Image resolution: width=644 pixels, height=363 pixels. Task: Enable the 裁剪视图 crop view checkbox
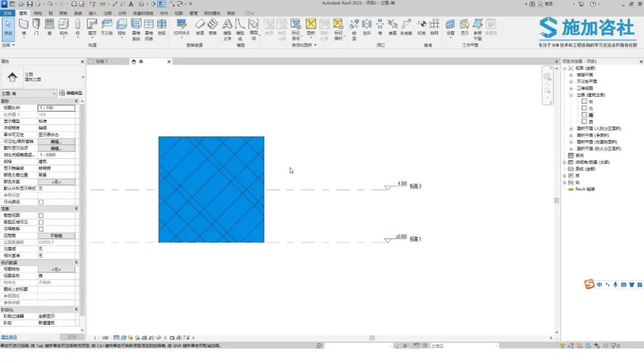[x=41, y=215]
